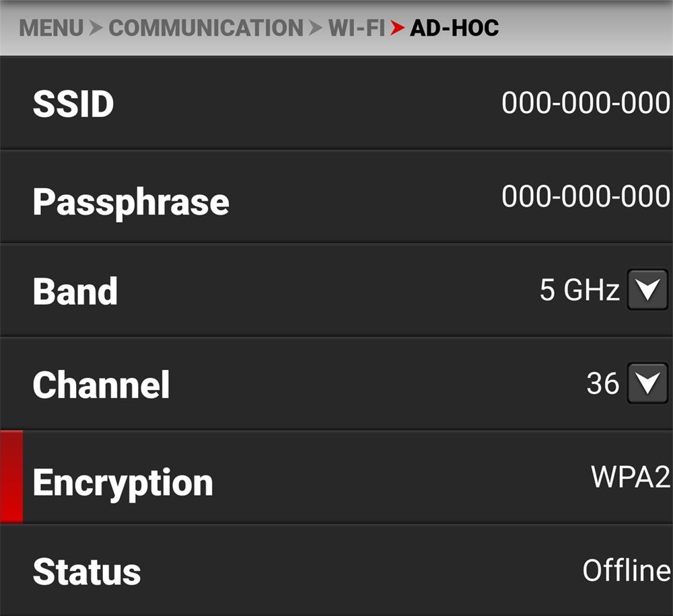Viewport: 673px width, 616px height.
Task: Click the red selection marker beside Encryption
Action: 11,477
